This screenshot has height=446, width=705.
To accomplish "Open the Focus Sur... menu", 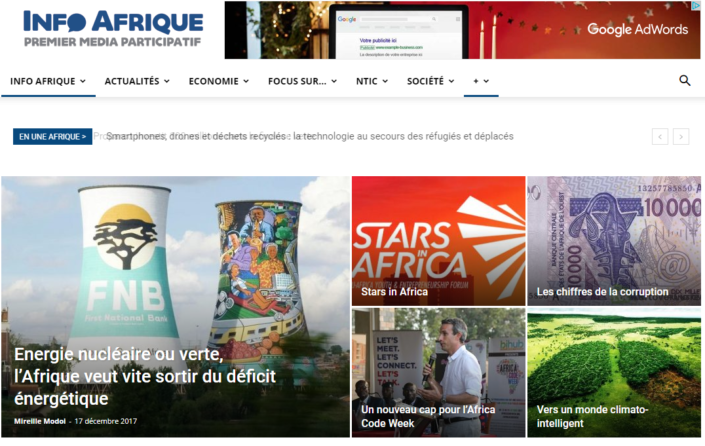I will tap(302, 81).
